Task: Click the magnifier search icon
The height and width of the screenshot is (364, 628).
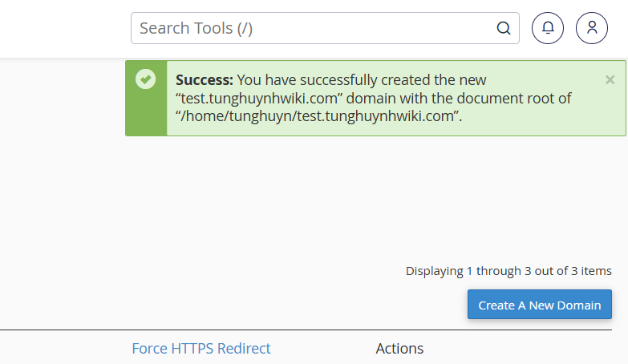Action: (x=504, y=28)
